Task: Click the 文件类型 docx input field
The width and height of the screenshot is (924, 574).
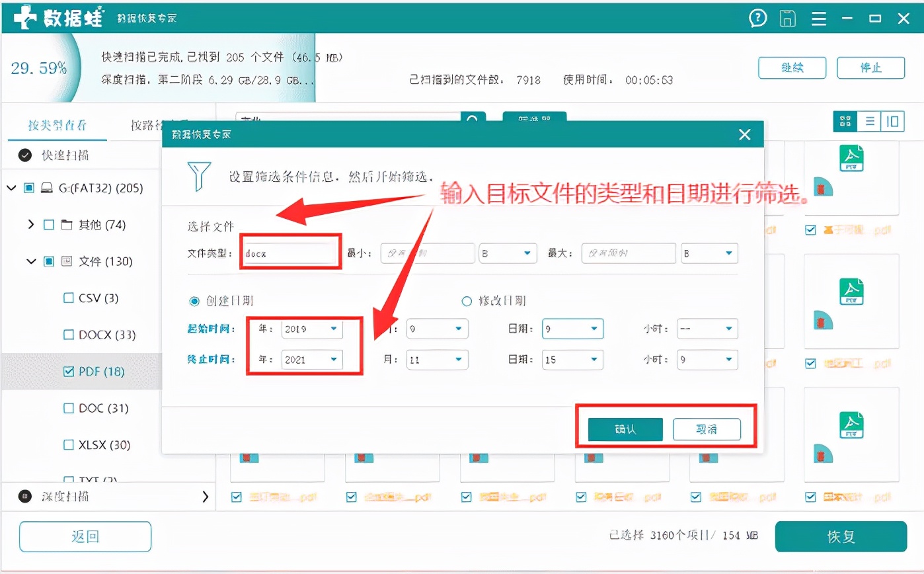Action: point(289,253)
